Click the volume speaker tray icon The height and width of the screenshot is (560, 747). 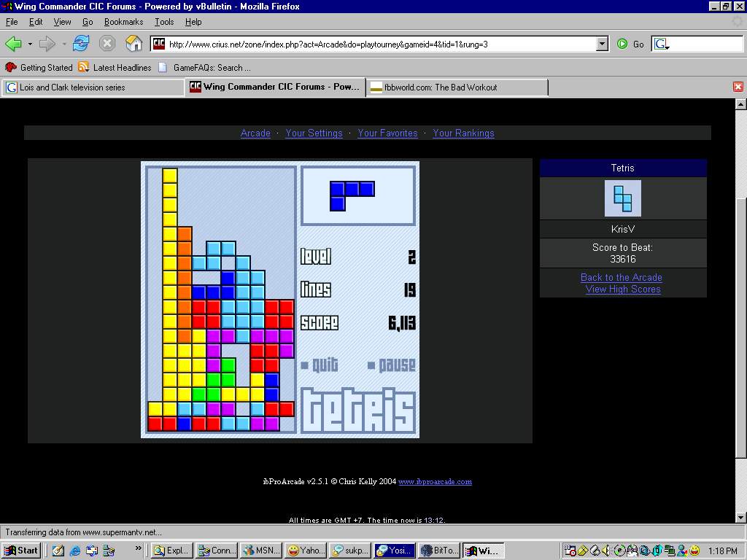[x=606, y=551]
